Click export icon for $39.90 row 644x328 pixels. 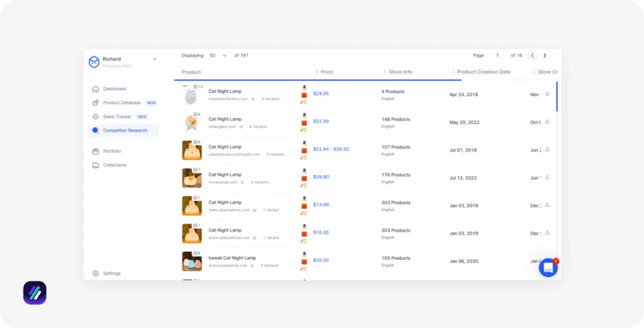[547, 177]
